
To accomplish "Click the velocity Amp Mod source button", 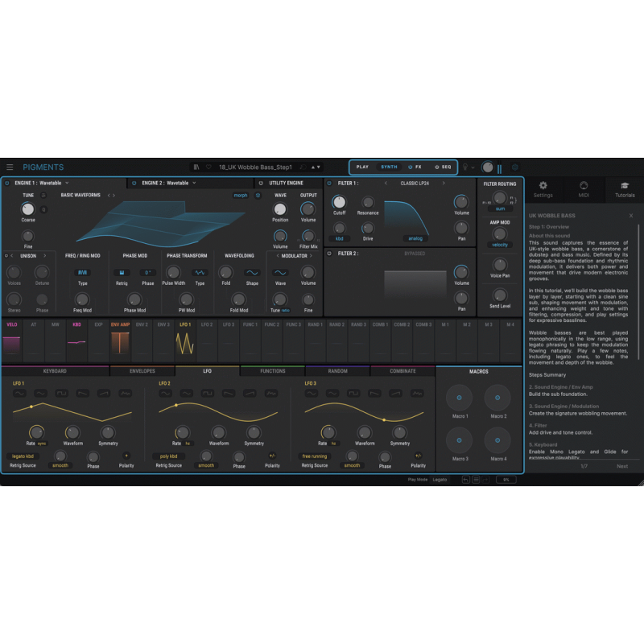I will click(x=500, y=246).
